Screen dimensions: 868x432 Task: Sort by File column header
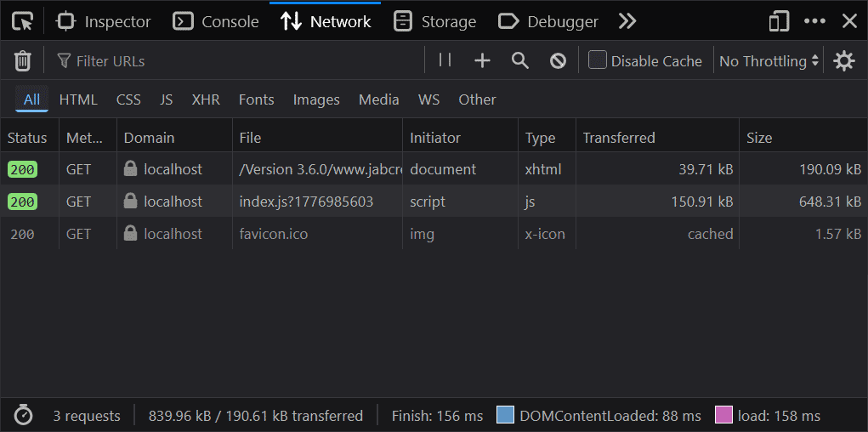tap(317, 138)
